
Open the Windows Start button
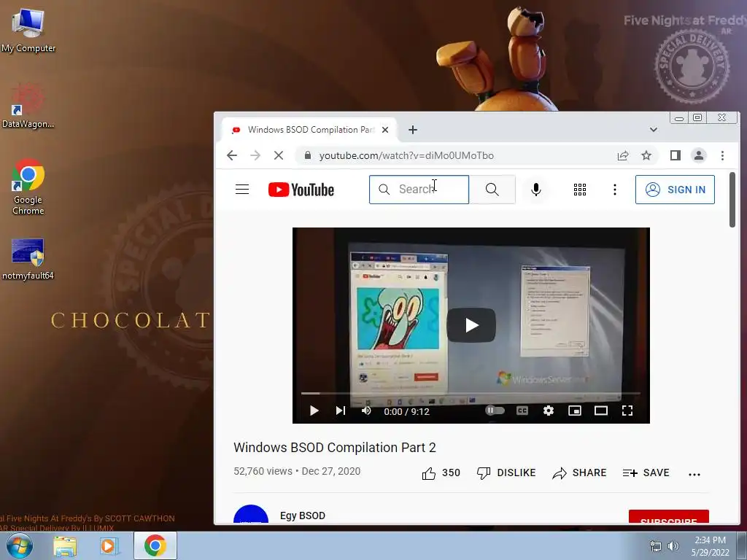tap(20, 545)
